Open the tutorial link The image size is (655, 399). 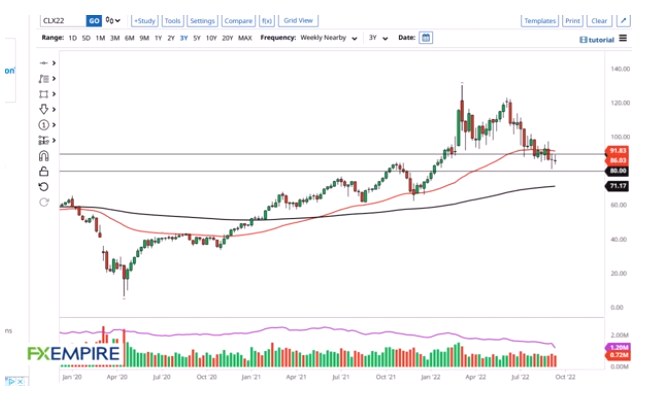point(597,40)
